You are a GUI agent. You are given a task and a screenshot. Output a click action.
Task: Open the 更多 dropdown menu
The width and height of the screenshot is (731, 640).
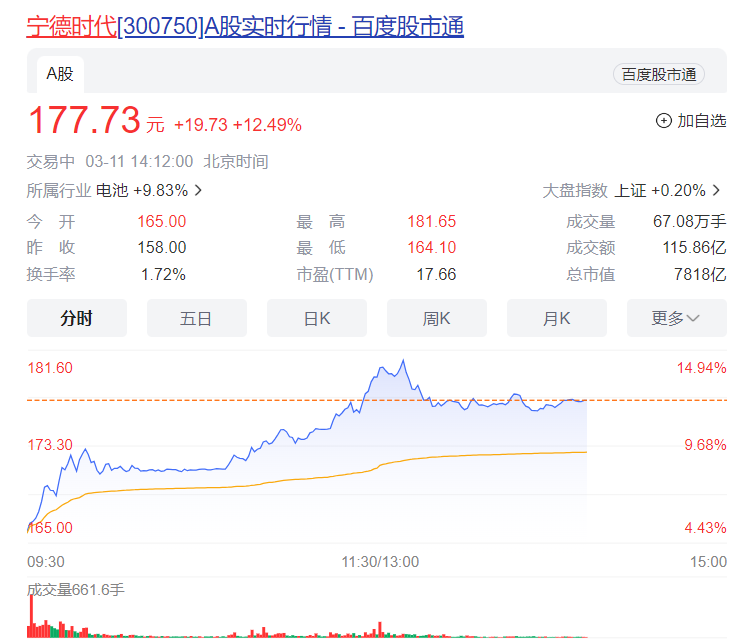[676, 318]
